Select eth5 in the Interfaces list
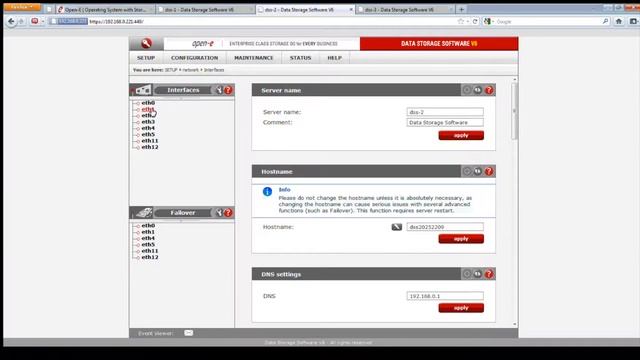This screenshot has height=360, width=640. pyautogui.click(x=148, y=134)
